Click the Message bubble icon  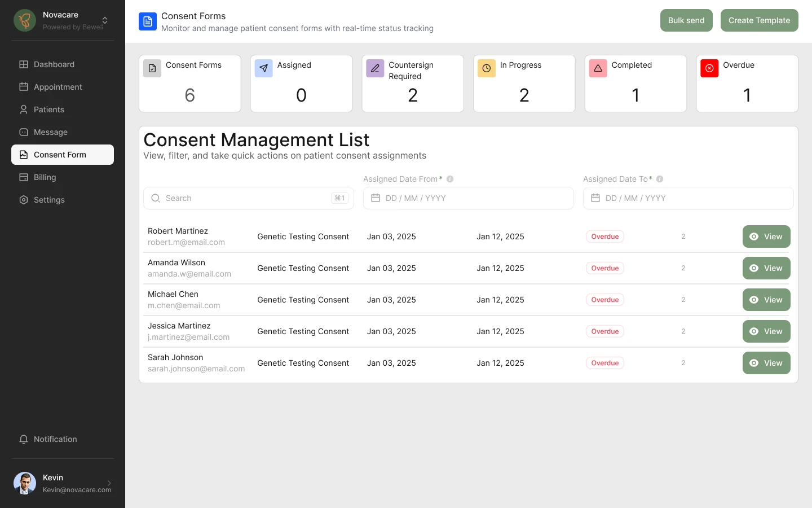[x=24, y=132]
